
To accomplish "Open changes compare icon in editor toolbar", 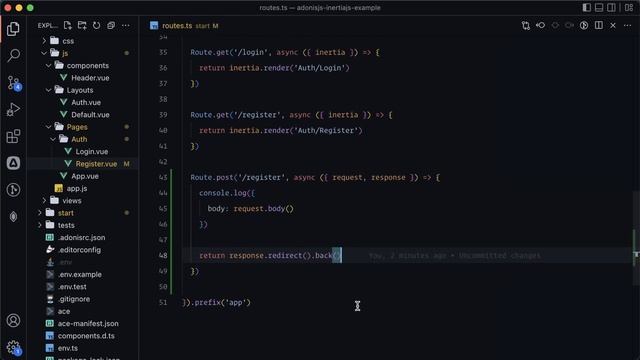I will pyautogui.click(x=526, y=26).
